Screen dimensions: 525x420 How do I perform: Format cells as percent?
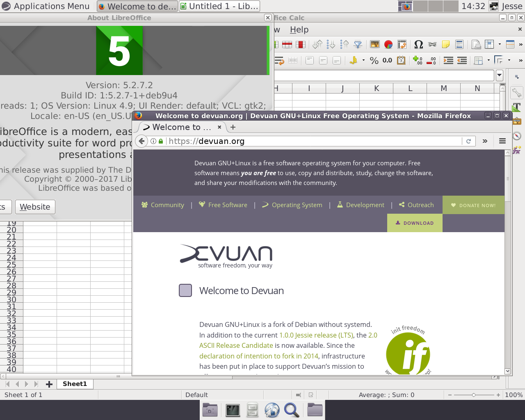click(x=374, y=60)
